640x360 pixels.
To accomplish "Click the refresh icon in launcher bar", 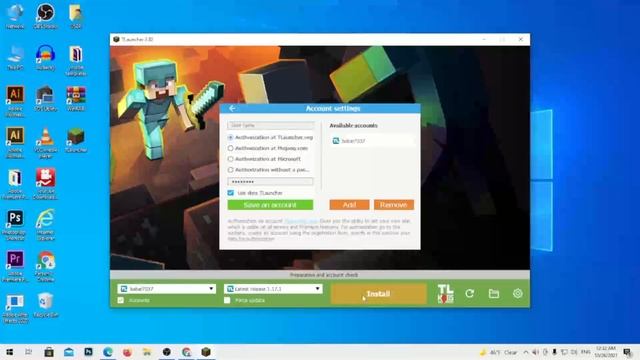I will [469, 293].
